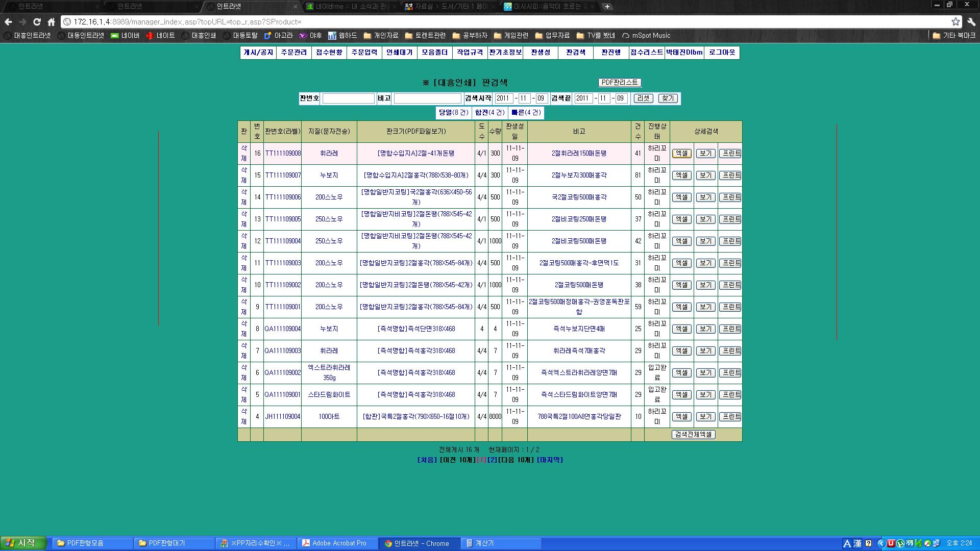Click the 판번호 input field
This screenshot has height=551, width=980.
(x=348, y=98)
